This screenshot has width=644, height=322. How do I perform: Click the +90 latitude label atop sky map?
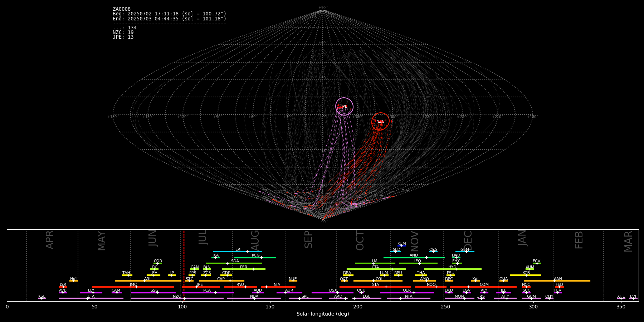tap(322, 8)
